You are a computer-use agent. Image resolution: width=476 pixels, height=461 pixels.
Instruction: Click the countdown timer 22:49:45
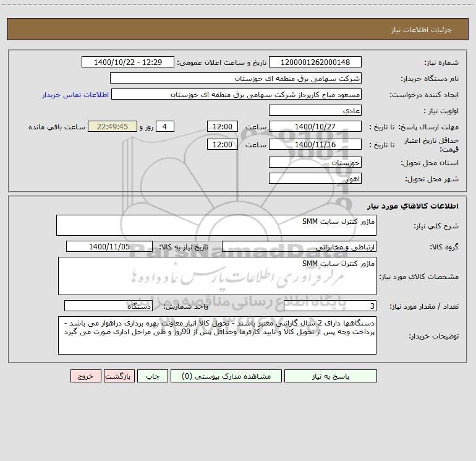pos(113,126)
